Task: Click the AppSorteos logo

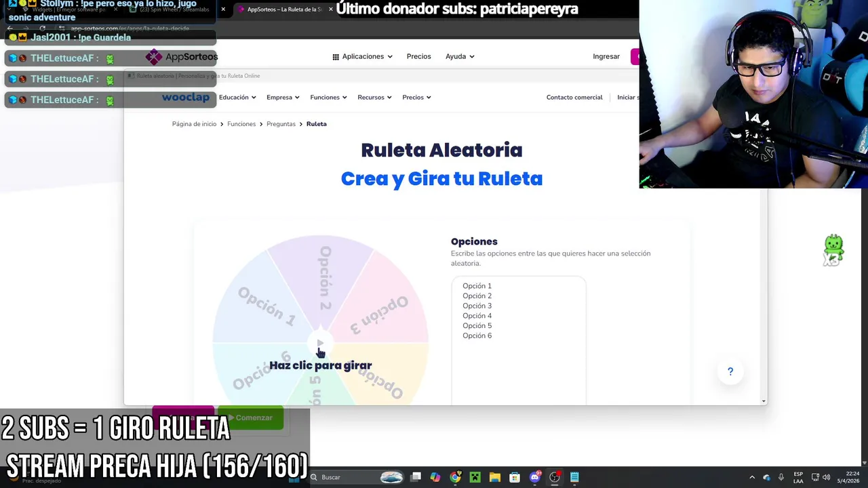Action: (182, 57)
